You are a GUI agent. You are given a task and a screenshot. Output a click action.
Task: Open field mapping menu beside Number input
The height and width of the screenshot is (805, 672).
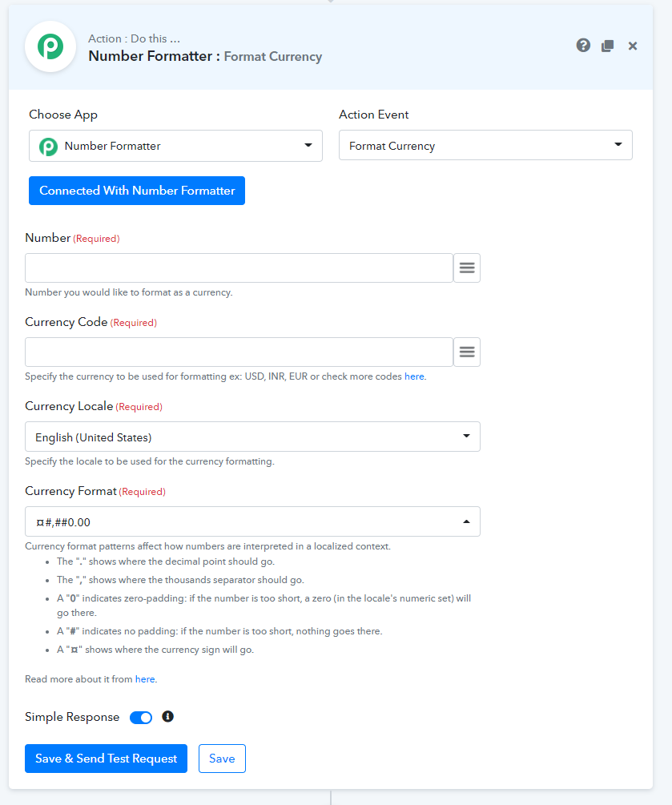[x=467, y=268]
